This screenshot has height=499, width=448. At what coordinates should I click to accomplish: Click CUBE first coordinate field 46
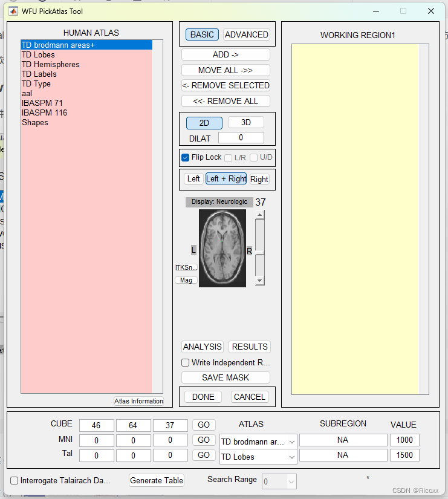pos(96,425)
